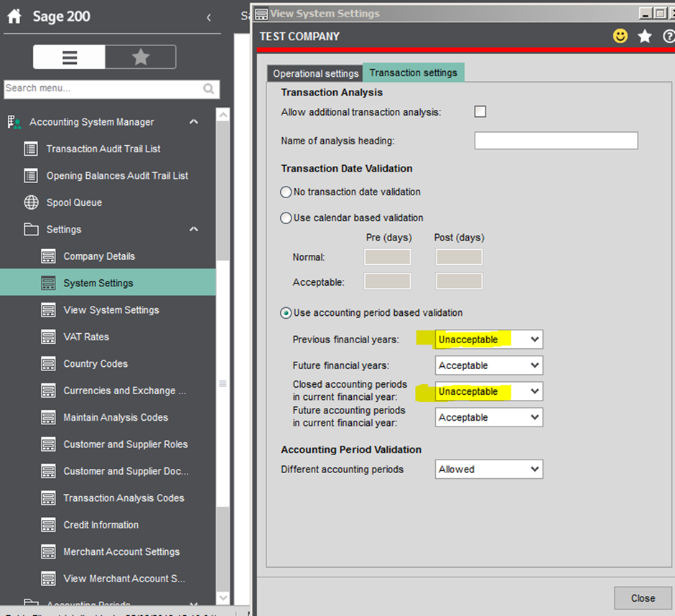This screenshot has width=675, height=616.
Task: Switch to the hamburger menu list view
Action: [70, 57]
